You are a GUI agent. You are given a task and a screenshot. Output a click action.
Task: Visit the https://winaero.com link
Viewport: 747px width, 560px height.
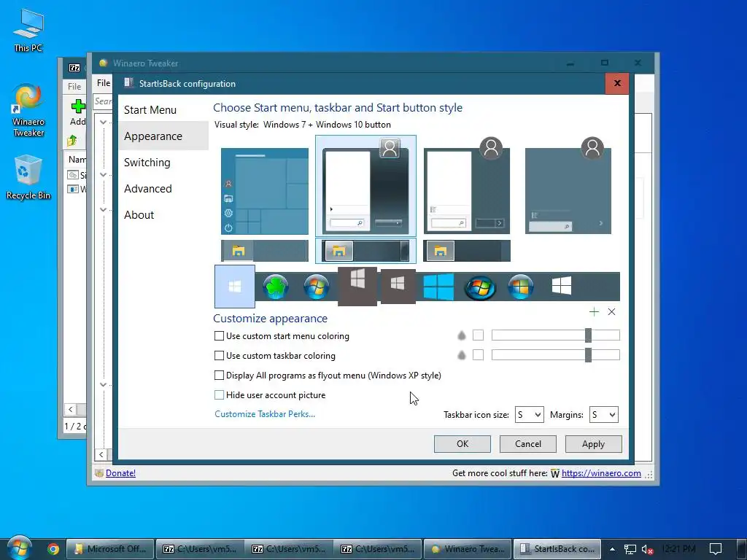pyautogui.click(x=601, y=472)
